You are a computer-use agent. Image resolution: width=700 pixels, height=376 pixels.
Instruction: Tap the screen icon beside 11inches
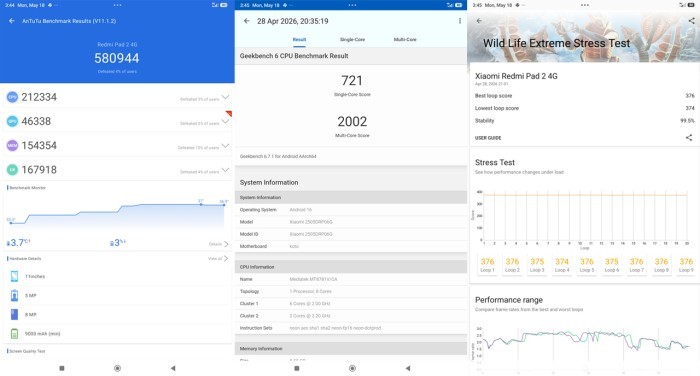click(x=14, y=276)
